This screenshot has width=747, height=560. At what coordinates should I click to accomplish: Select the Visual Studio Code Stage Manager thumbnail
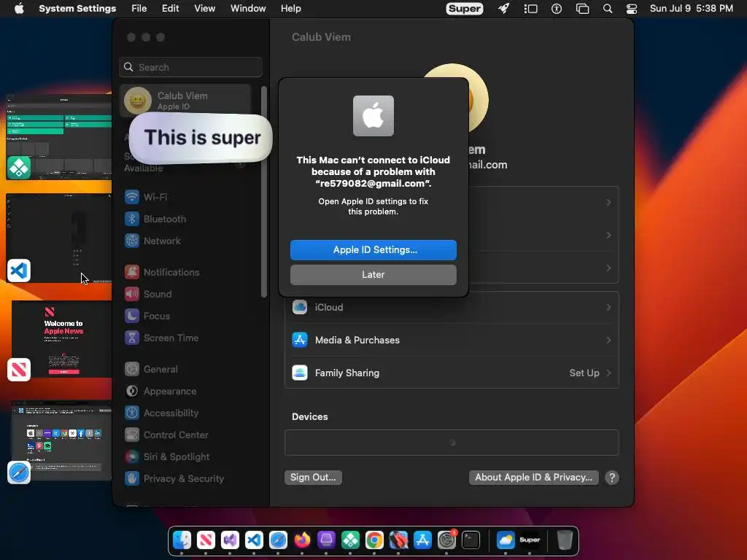pos(59,238)
